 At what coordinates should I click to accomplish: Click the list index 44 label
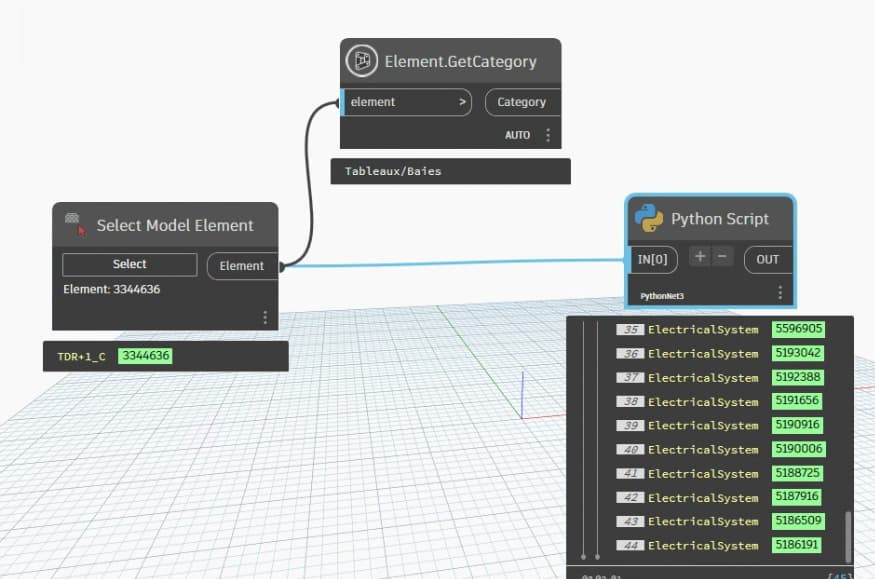(x=630, y=546)
